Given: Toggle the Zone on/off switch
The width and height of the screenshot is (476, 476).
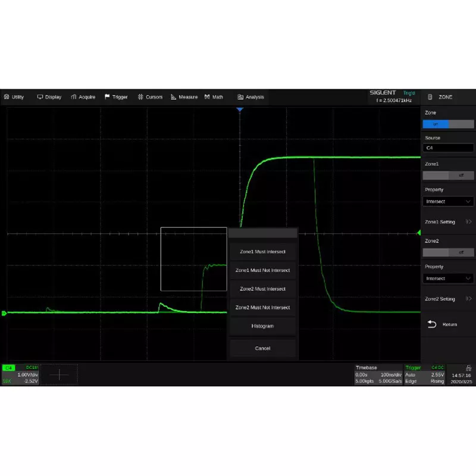Looking at the screenshot, I should click(x=448, y=124).
